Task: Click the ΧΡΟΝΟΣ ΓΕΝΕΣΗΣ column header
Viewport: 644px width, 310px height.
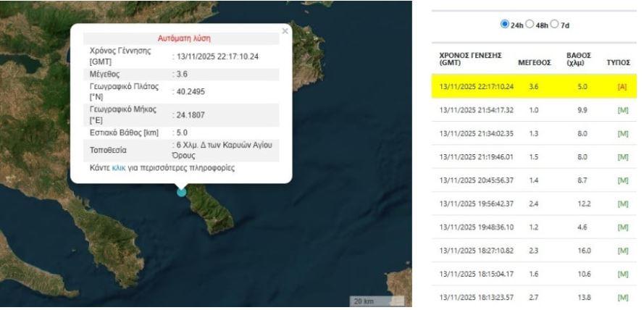Action: pos(471,59)
